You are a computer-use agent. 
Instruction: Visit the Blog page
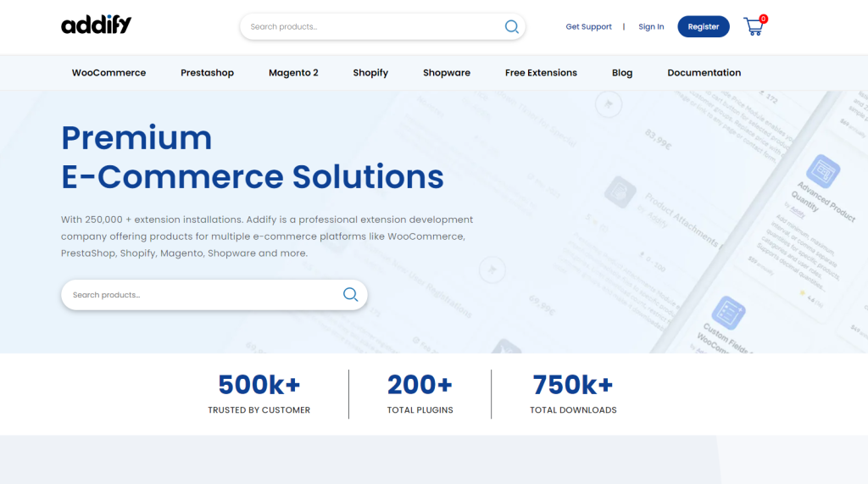[622, 73]
